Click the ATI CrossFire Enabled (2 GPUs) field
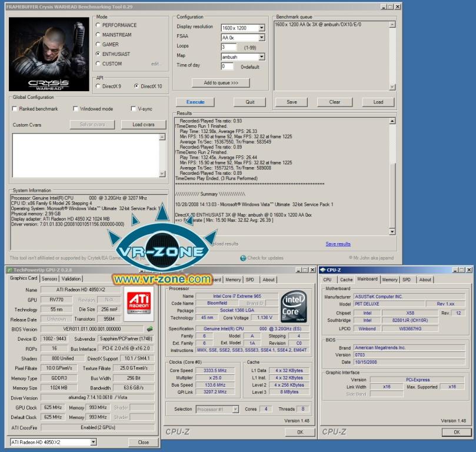476x452 pixels. coord(98,427)
